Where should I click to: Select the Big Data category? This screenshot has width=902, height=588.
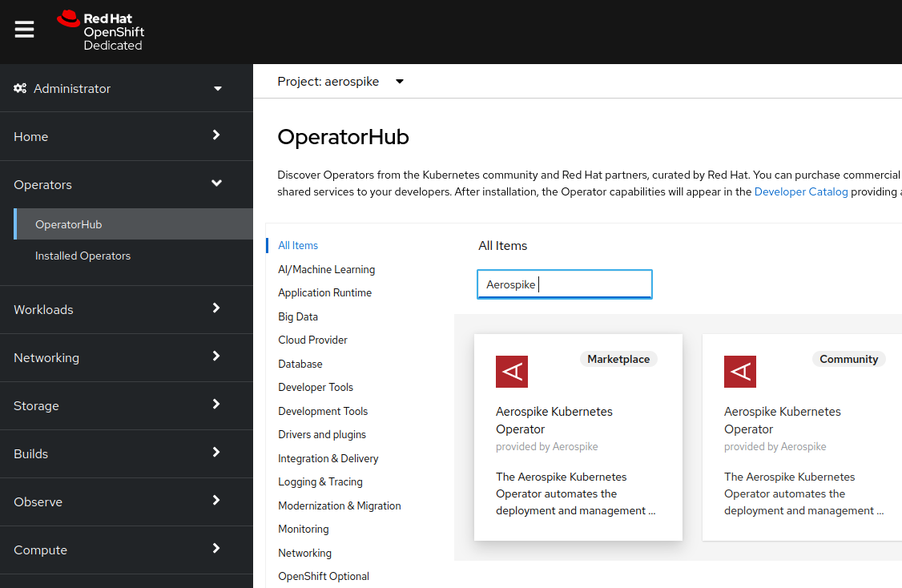[297, 316]
